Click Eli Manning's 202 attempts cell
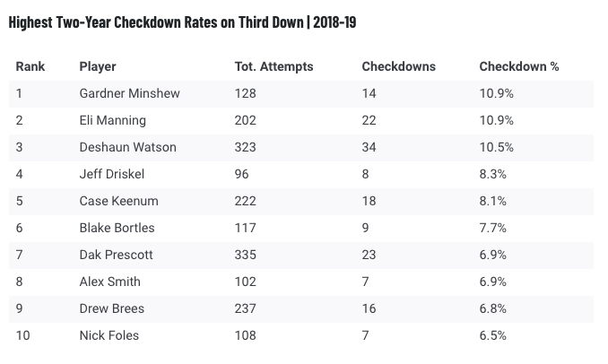Image resolution: width=608 pixels, height=364 pixels. coord(244,120)
